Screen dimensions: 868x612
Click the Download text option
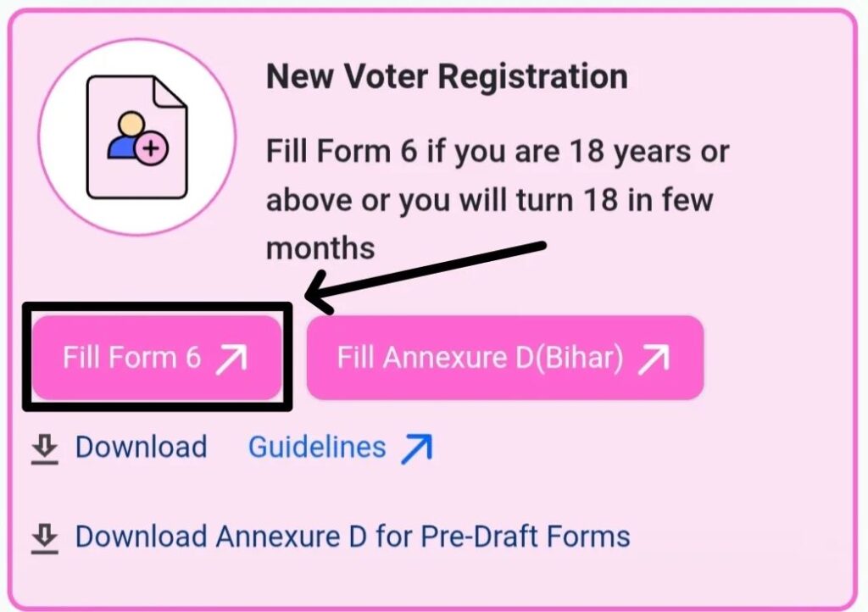141,447
